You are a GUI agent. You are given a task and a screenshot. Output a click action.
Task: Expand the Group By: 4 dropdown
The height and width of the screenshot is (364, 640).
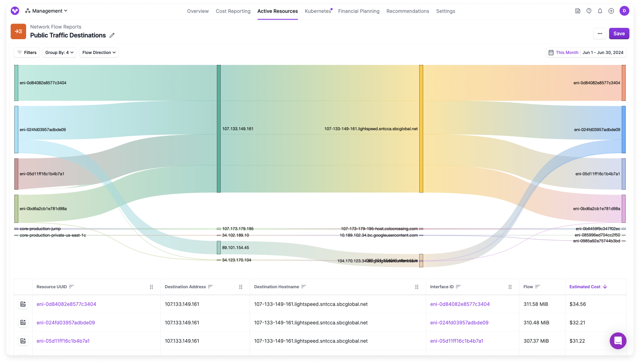[x=60, y=53]
